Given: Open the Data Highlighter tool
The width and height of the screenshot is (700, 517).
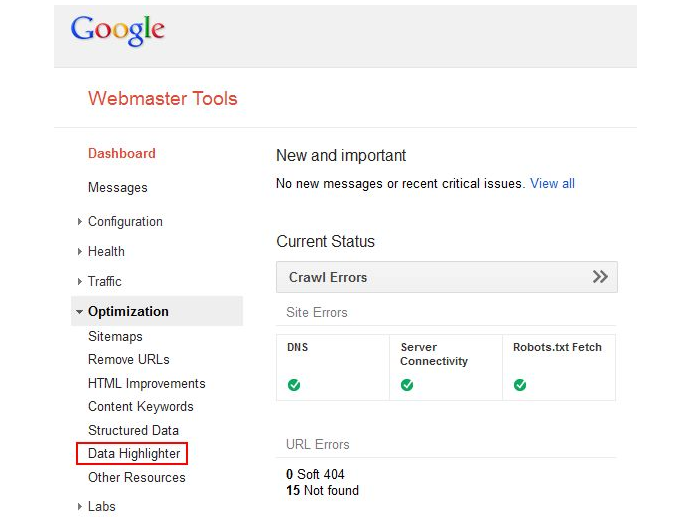Looking at the screenshot, I should [x=134, y=454].
